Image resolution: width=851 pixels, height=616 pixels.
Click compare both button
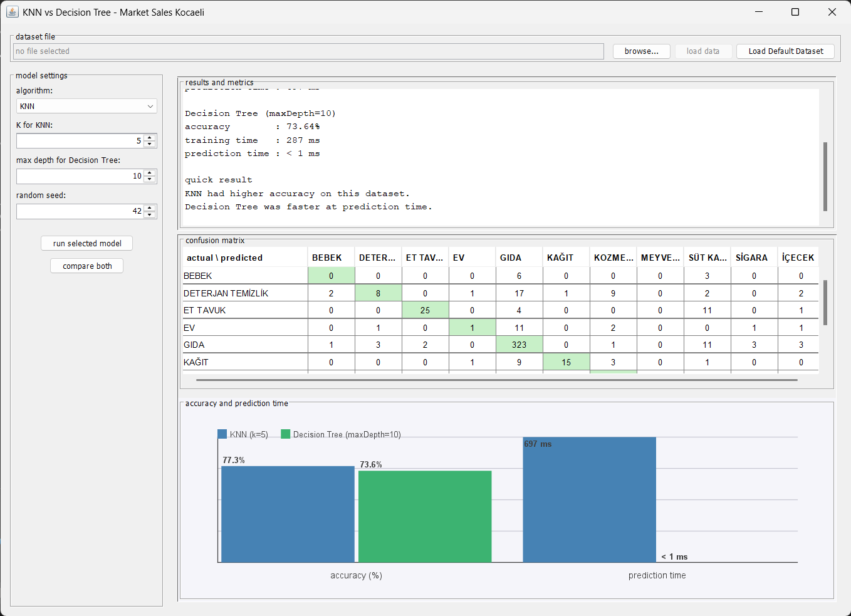pos(87,266)
